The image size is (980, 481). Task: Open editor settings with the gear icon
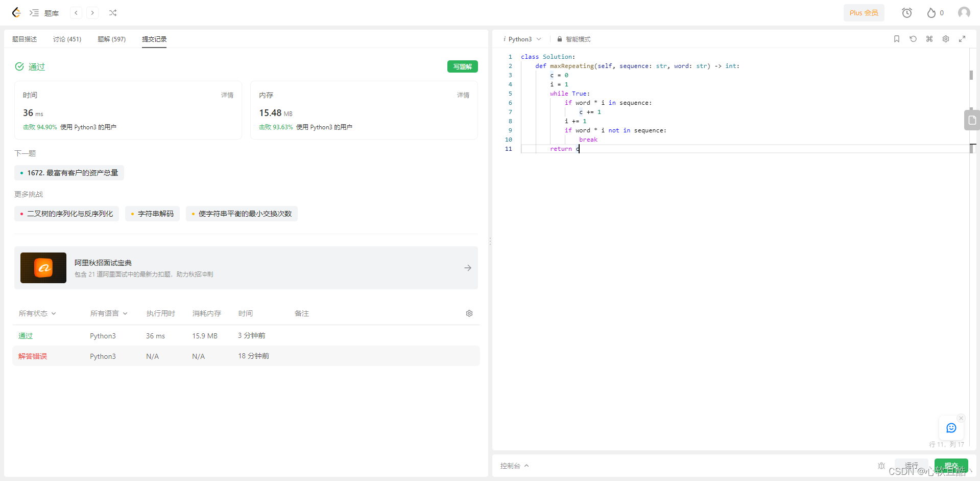[x=946, y=39]
